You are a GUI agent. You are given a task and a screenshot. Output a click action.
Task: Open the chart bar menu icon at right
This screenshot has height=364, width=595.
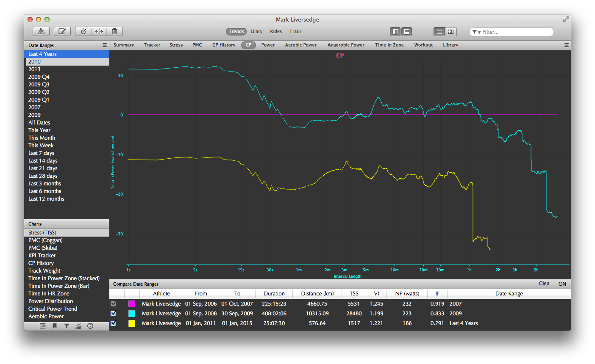[x=566, y=45]
